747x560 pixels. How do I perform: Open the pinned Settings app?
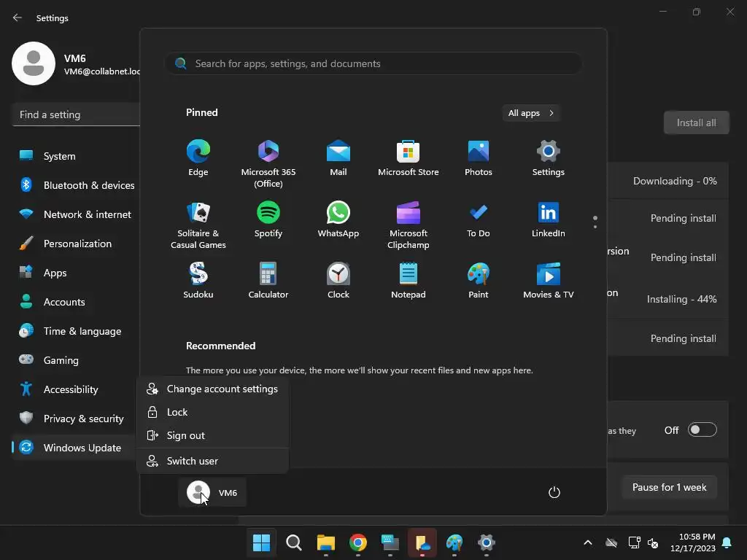(x=549, y=158)
